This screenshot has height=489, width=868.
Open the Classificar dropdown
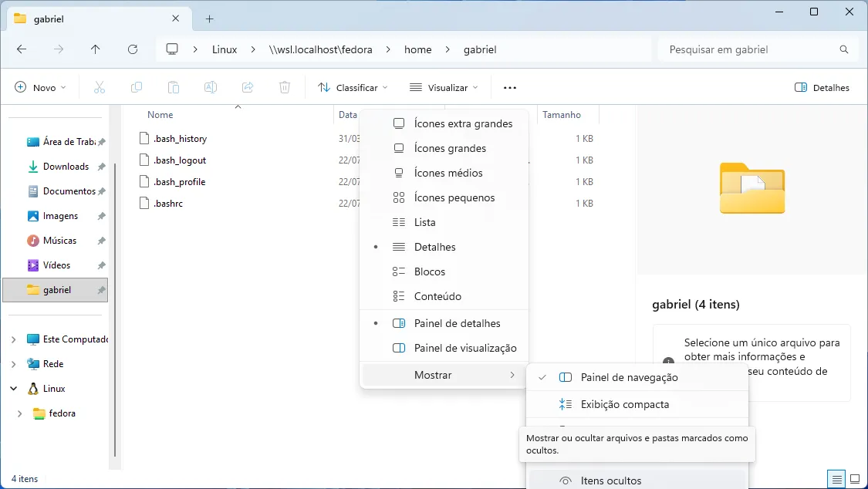coord(352,86)
